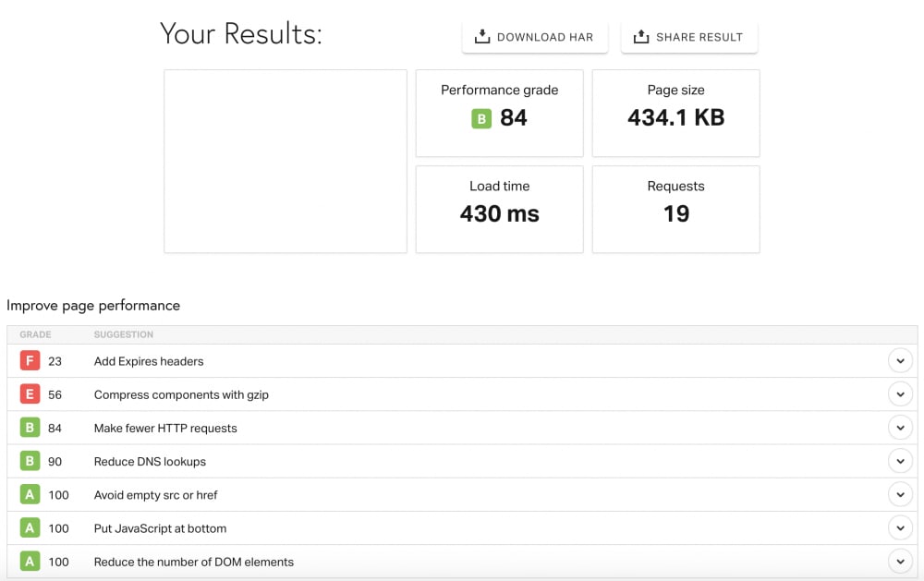Click the Page size result card

[675, 113]
